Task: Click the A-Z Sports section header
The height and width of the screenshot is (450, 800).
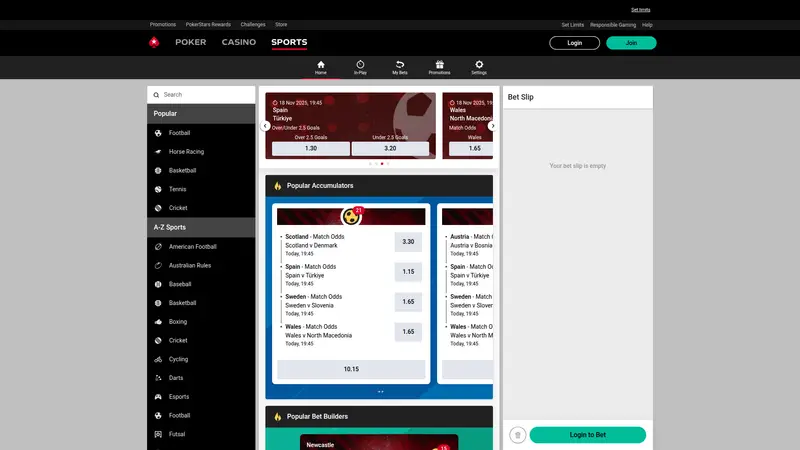Action: tap(201, 228)
